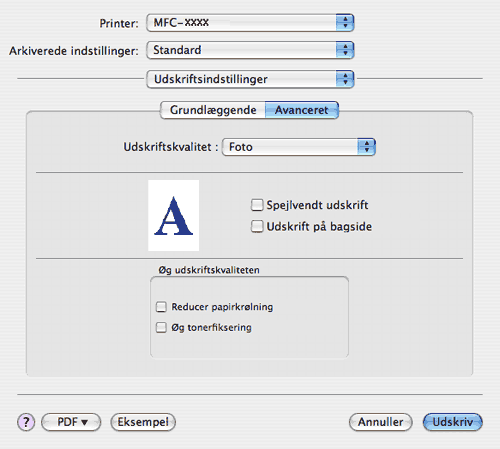Image resolution: width=500 pixels, height=449 pixels.
Task: Click the blue arrows on Udskriftskvalitet popup
Action: (x=366, y=147)
